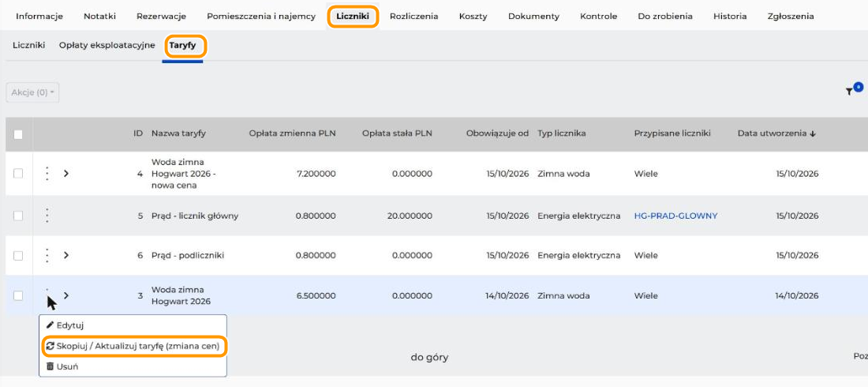868x387 pixels.
Task: Click the pencil icon next to Edytuj
Action: click(50, 325)
